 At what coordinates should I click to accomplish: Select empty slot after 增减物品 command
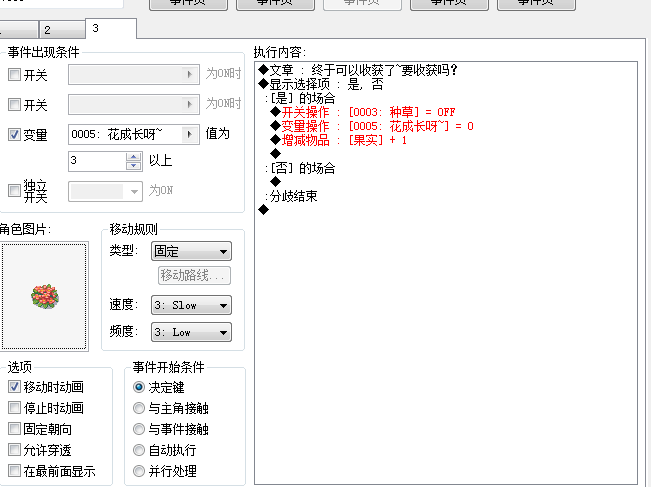pos(275,154)
